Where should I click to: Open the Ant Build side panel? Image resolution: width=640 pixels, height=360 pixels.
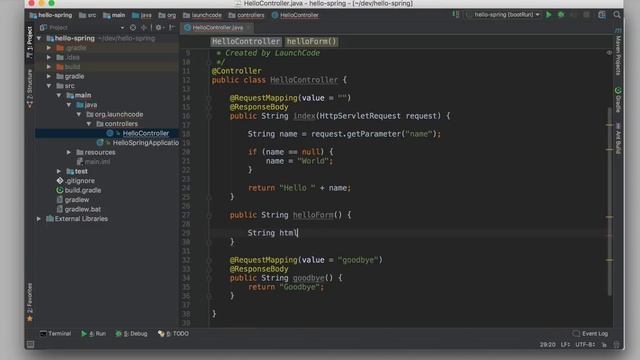(x=618, y=138)
